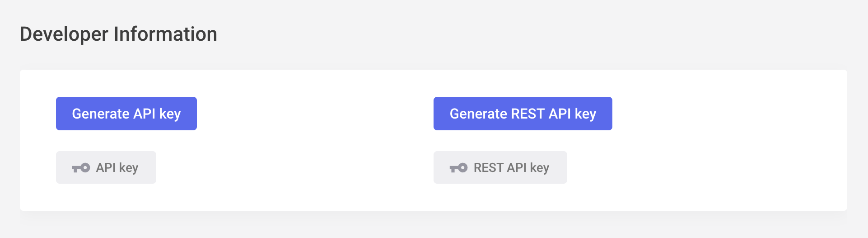
Task: Click the 'API key' text in left gray box
Action: tap(117, 168)
